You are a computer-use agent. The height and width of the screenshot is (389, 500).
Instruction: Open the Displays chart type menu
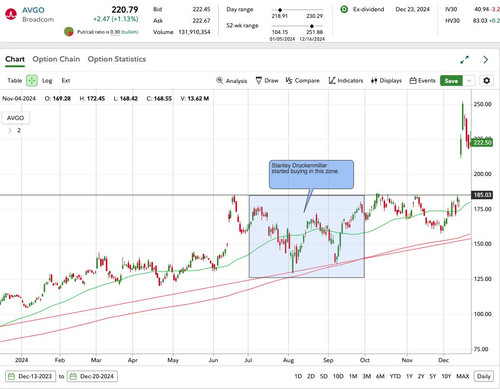tap(386, 81)
